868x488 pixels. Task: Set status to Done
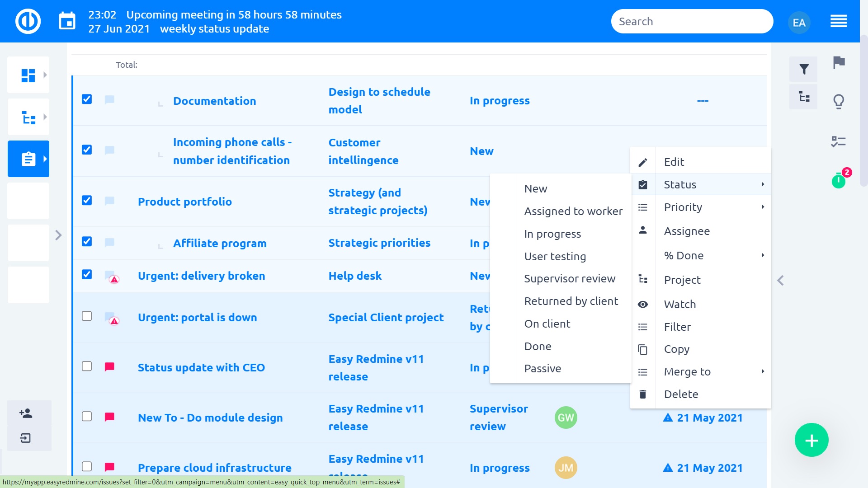click(538, 347)
